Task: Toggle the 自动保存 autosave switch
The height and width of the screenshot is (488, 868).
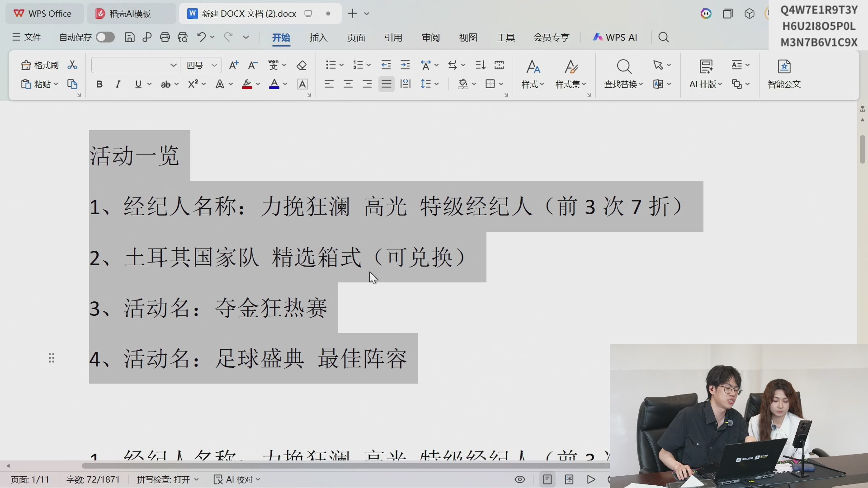Action: 105,38
